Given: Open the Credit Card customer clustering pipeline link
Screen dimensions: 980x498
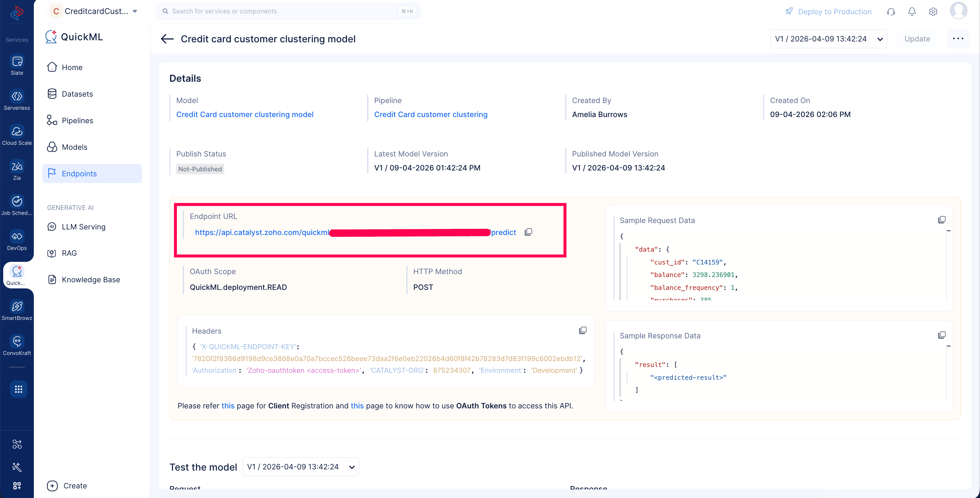Looking at the screenshot, I should (431, 114).
